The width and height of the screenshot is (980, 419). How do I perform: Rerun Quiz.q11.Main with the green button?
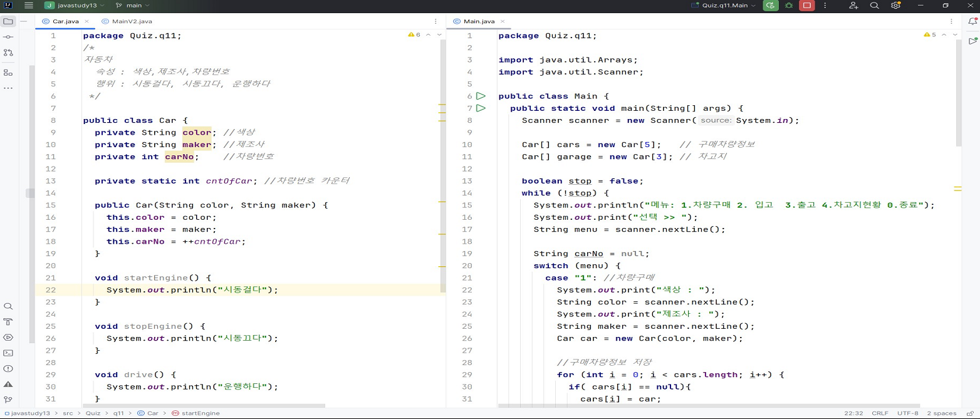[x=771, y=5]
